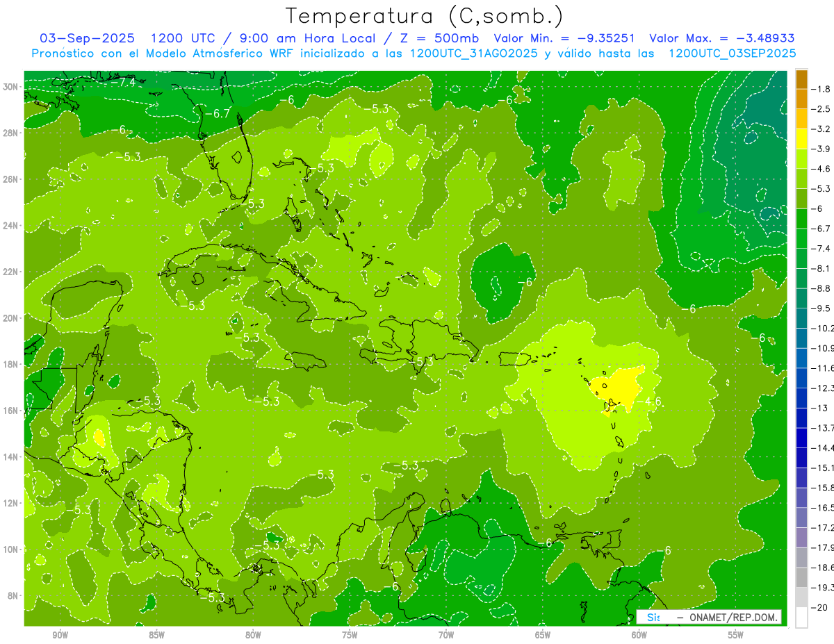This screenshot has width=834, height=644.
Task: Click the '26N' latitude axis label
Action: pyautogui.click(x=10, y=179)
